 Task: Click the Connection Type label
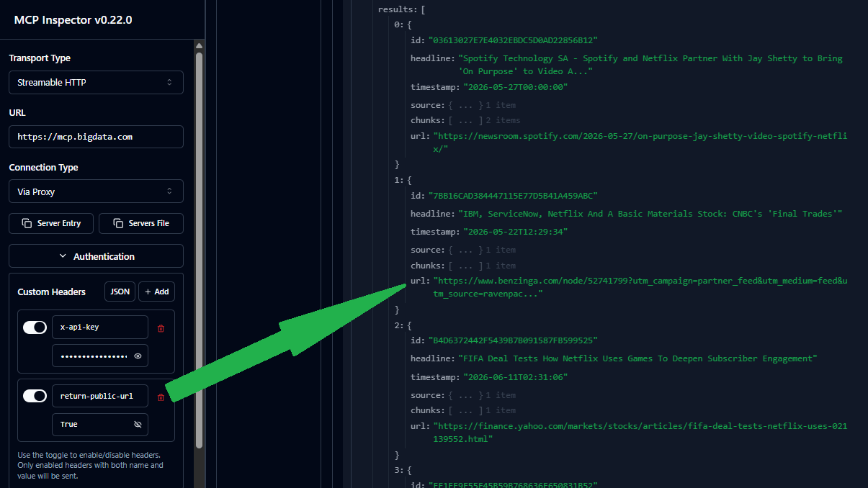pyautogui.click(x=43, y=167)
